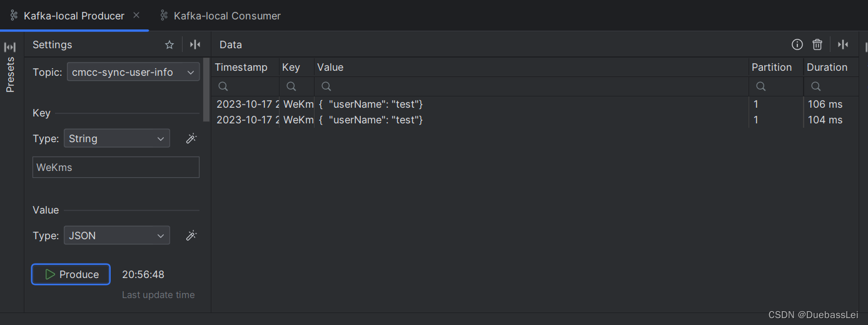This screenshot has height=325, width=868.
Task: Click the magic wand beside Key type
Action: 191,138
